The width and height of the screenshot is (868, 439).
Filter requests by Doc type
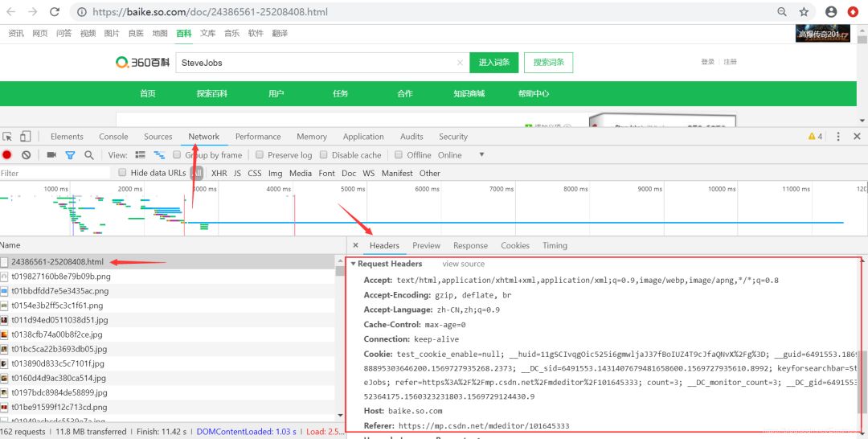tap(349, 174)
